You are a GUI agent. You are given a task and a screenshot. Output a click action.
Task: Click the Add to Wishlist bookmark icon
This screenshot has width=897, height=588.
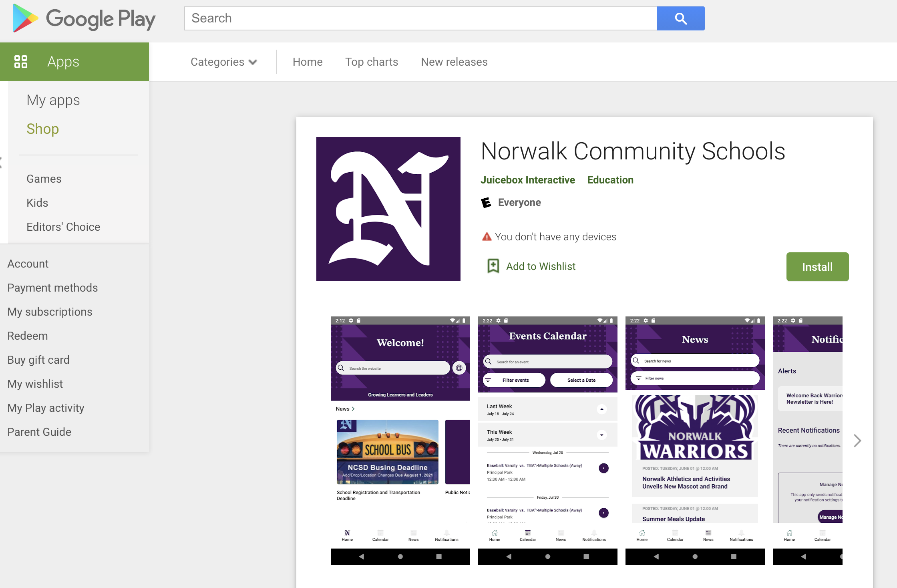[493, 266]
